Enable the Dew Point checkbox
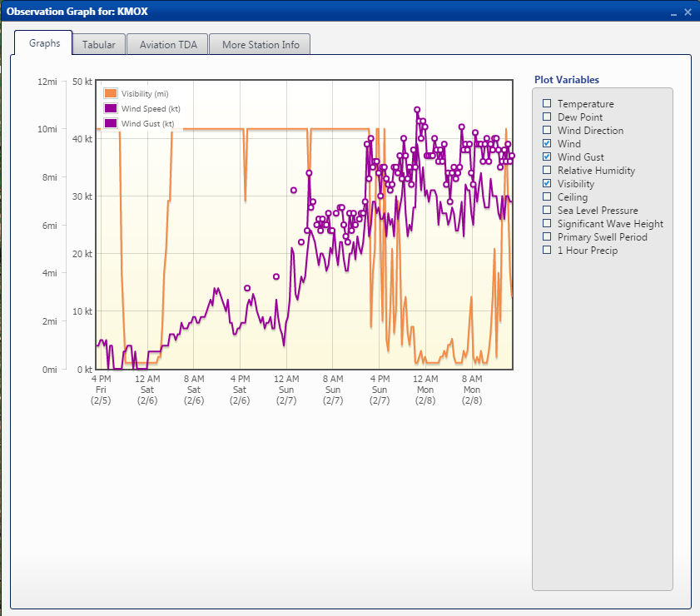The width and height of the screenshot is (700, 616). [547, 117]
